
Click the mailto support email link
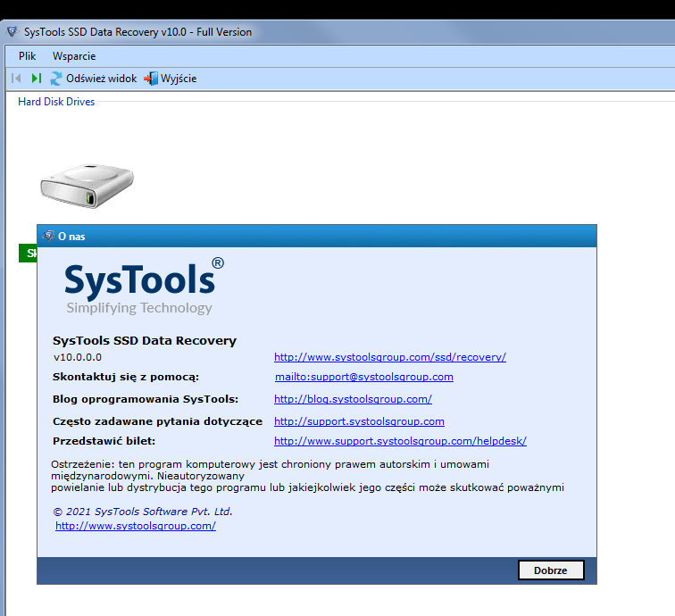click(364, 377)
